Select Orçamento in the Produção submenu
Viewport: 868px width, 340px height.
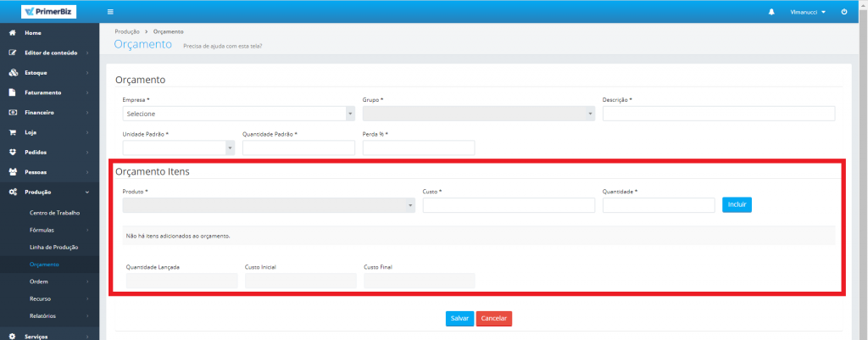click(44, 265)
